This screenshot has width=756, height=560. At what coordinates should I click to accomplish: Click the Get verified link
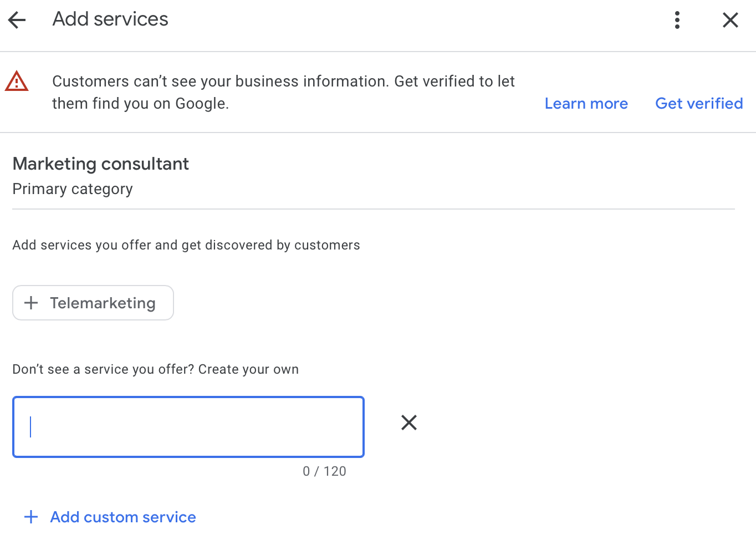tap(699, 104)
